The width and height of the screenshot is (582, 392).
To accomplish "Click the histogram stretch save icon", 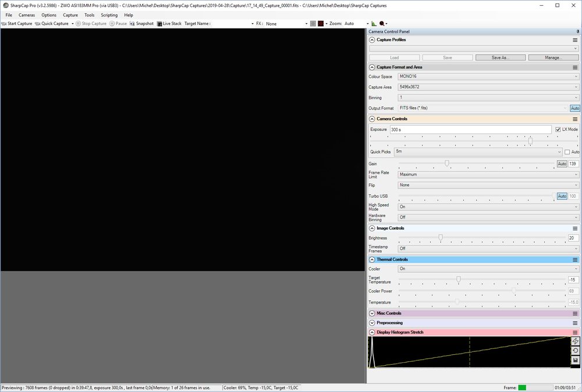I will (x=575, y=360).
